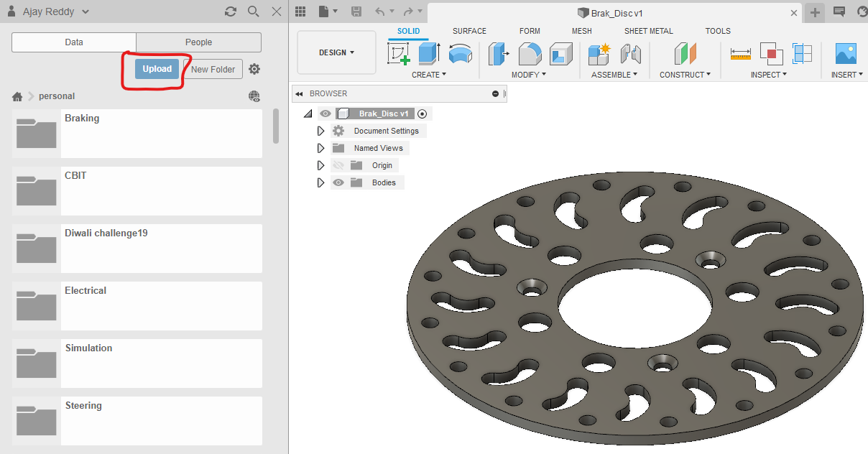Viewport: 868px width, 454px height.
Task: Select the Joint tool
Action: pos(630,53)
